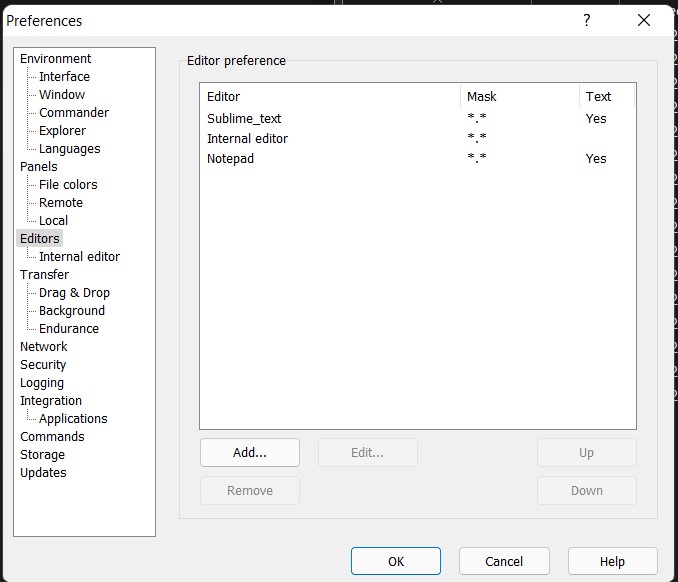Go to Commander settings in tree
The width and height of the screenshot is (678, 582).
tap(73, 113)
